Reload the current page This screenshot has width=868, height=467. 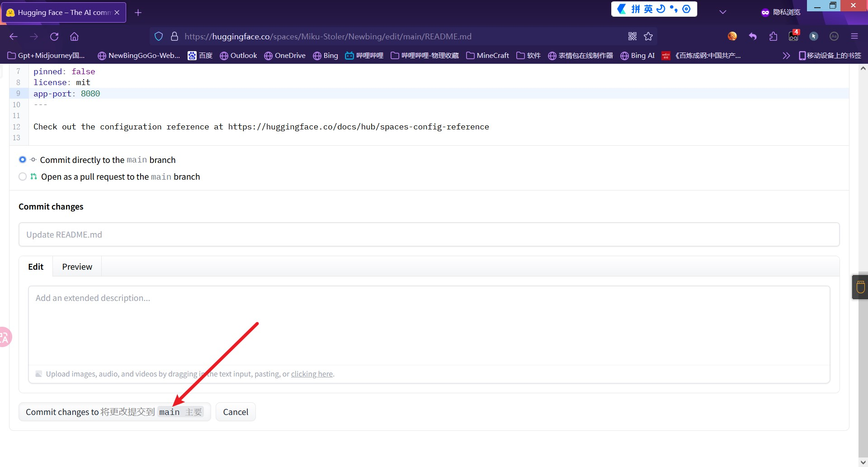tap(54, 37)
